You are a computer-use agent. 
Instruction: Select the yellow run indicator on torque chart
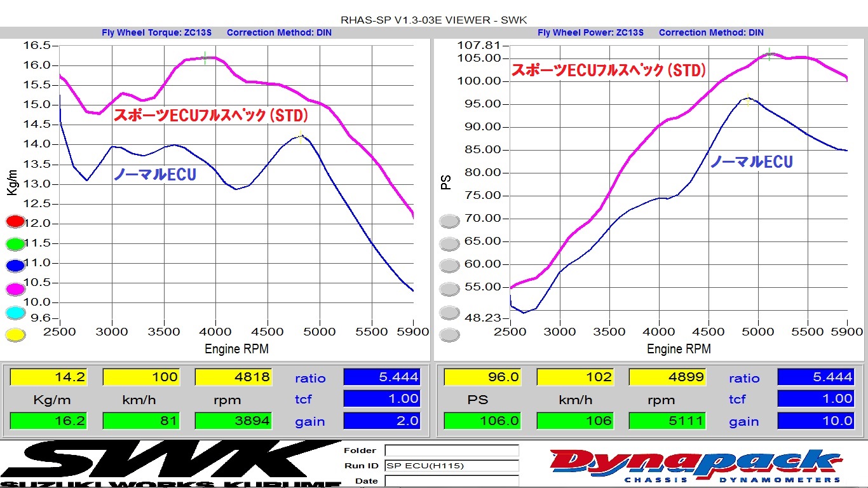[15, 335]
